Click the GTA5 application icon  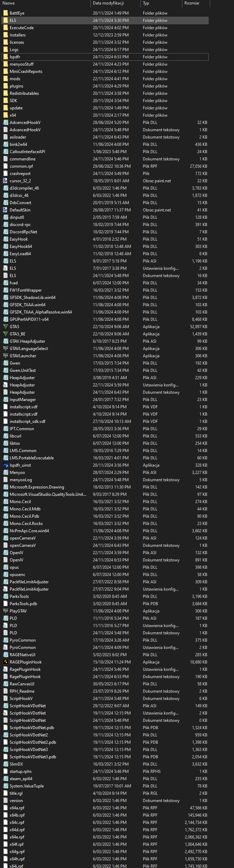click(x=5, y=327)
